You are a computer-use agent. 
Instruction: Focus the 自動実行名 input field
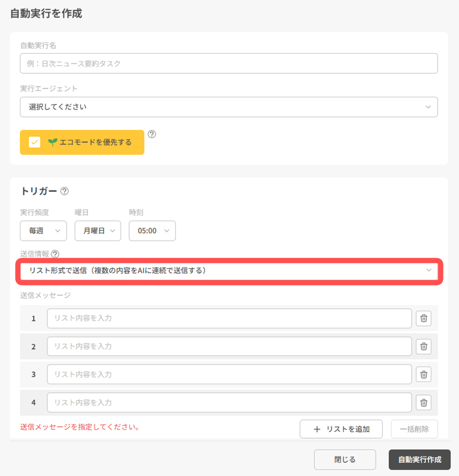point(229,63)
